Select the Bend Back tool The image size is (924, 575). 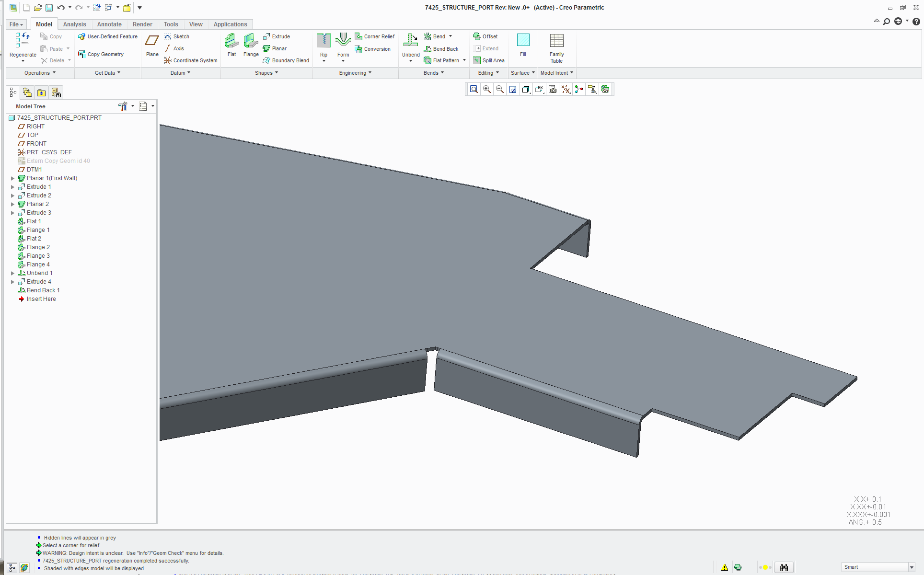point(441,49)
